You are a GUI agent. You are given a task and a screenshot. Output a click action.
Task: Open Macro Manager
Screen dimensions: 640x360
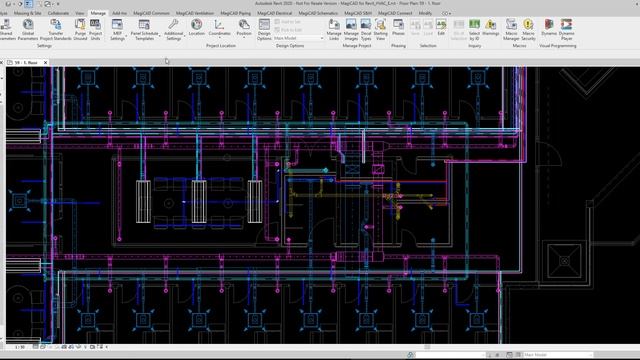511,29
